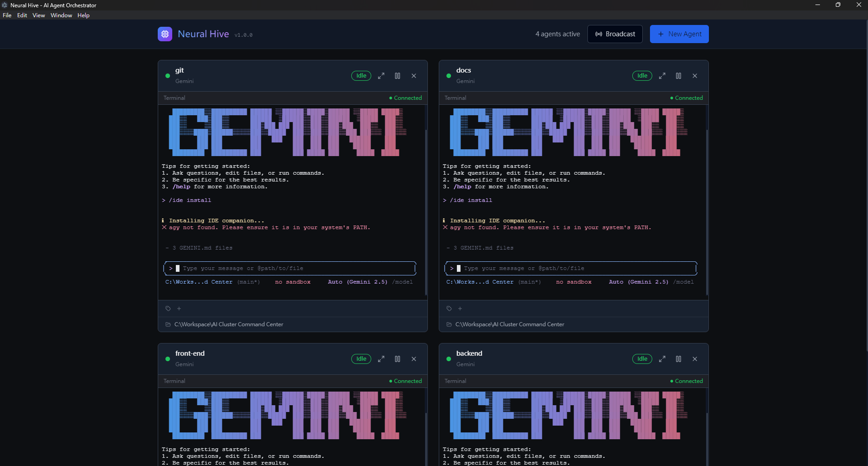Expand the backend agent panel
The height and width of the screenshot is (466, 868).
pyautogui.click(x=661, y=359)
